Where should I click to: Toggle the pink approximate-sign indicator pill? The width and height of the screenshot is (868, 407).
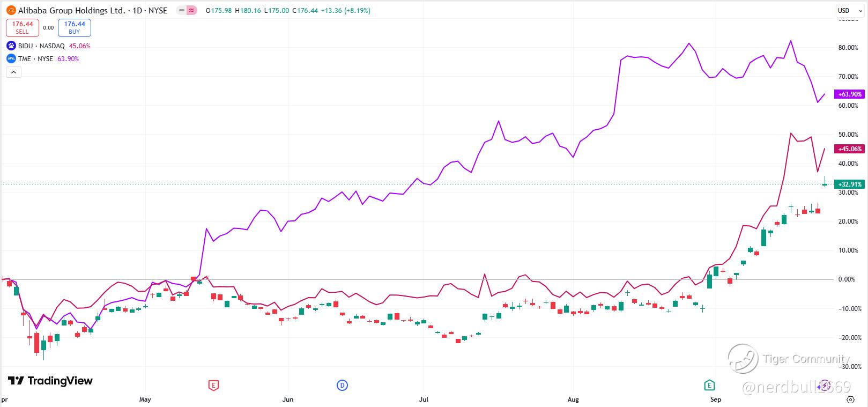tap(191, 10)
